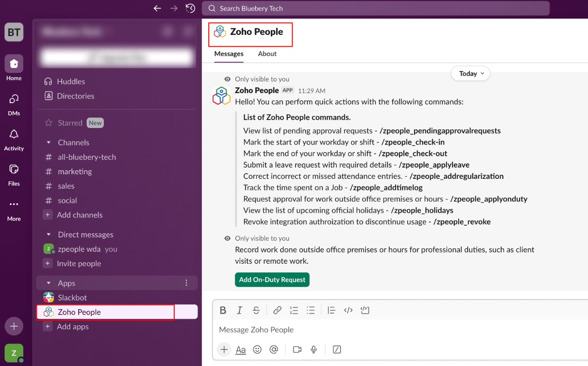Click the /zpeople_revoke command text
The image size is (588, 366).
coord(462,222)
